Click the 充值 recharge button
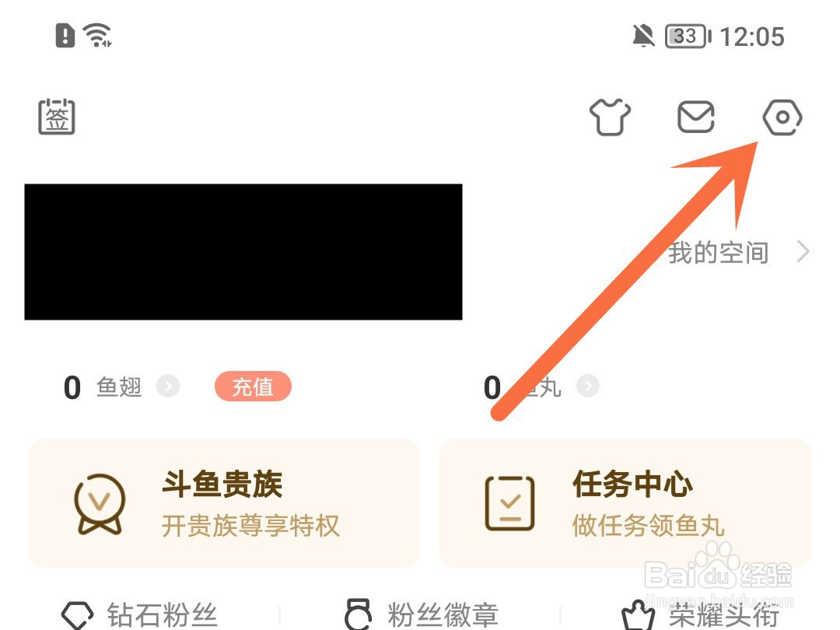 pyautogui.click(x=253, y=387)
